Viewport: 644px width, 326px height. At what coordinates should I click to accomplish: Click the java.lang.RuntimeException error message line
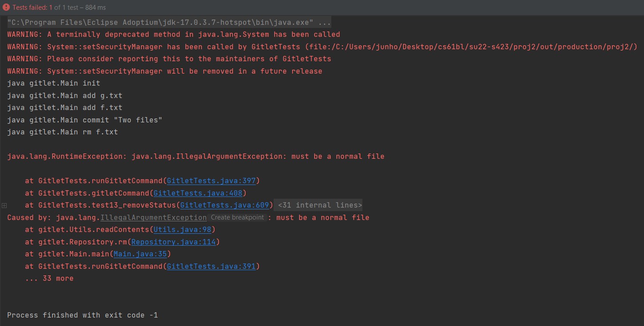pos(195,157)
